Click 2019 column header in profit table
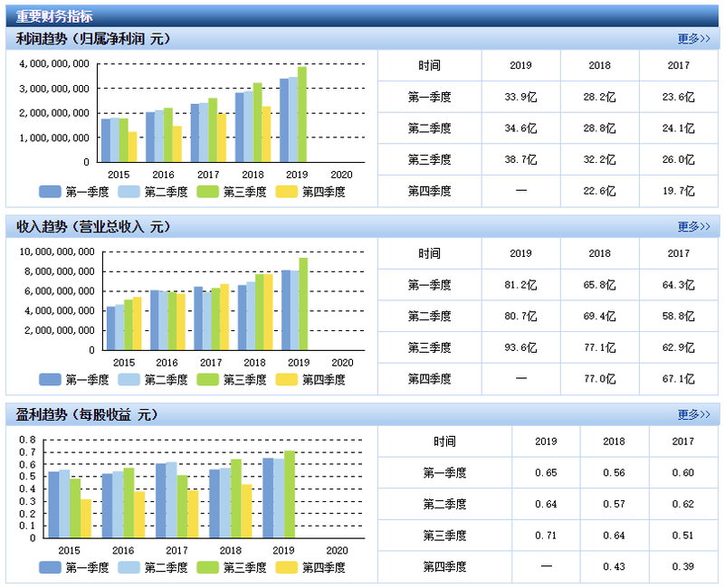 (x=520, y=66)
